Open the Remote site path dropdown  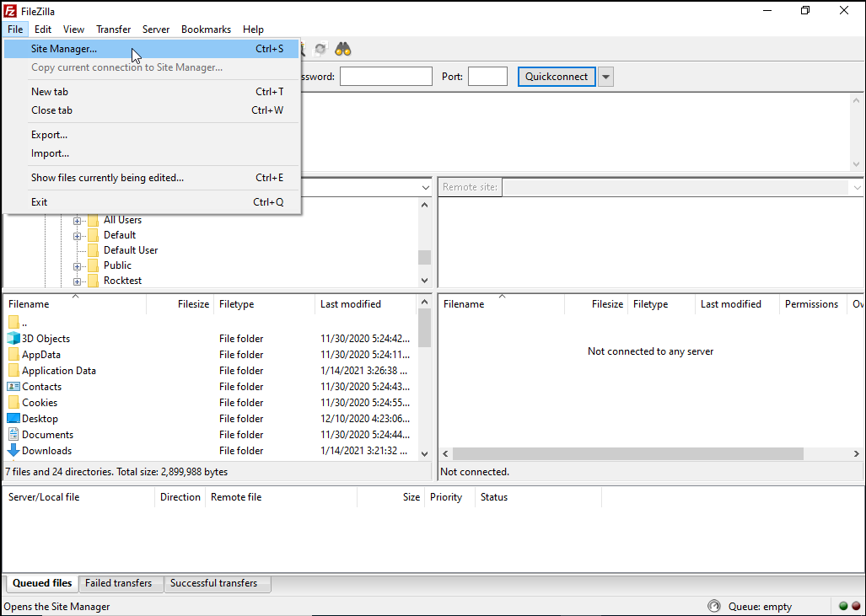click(857, 188)
